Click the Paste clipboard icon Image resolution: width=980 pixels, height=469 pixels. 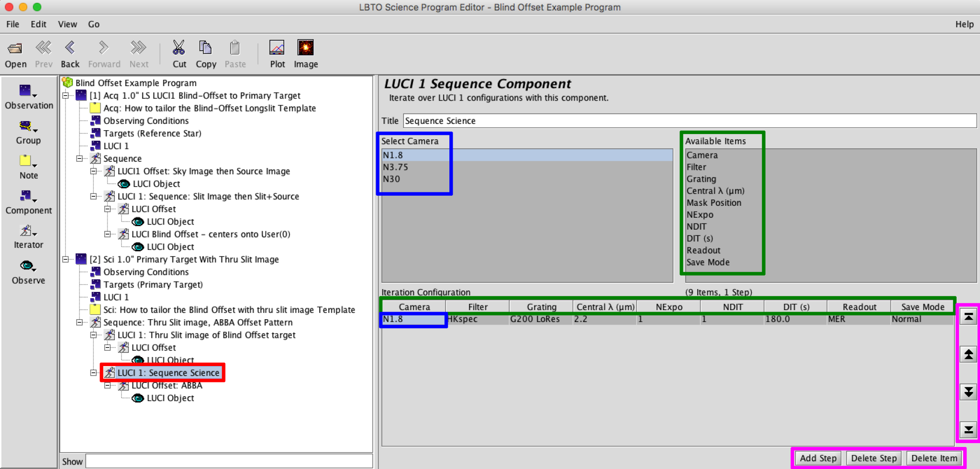click(x=235, y=47)
